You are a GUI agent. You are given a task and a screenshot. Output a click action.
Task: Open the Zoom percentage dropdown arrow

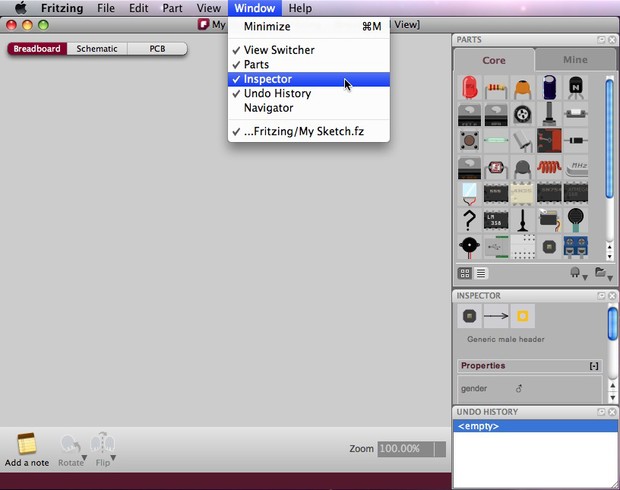[440, 449]
